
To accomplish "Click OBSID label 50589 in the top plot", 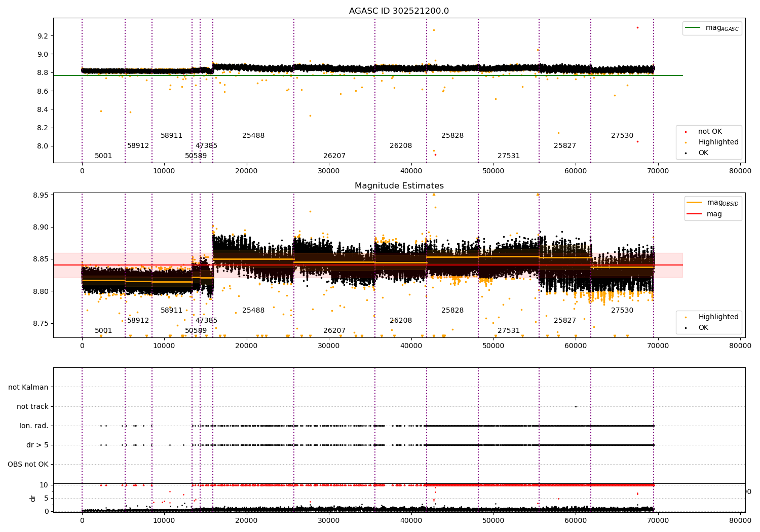I will pyautogui.click(x=196, y=156).
